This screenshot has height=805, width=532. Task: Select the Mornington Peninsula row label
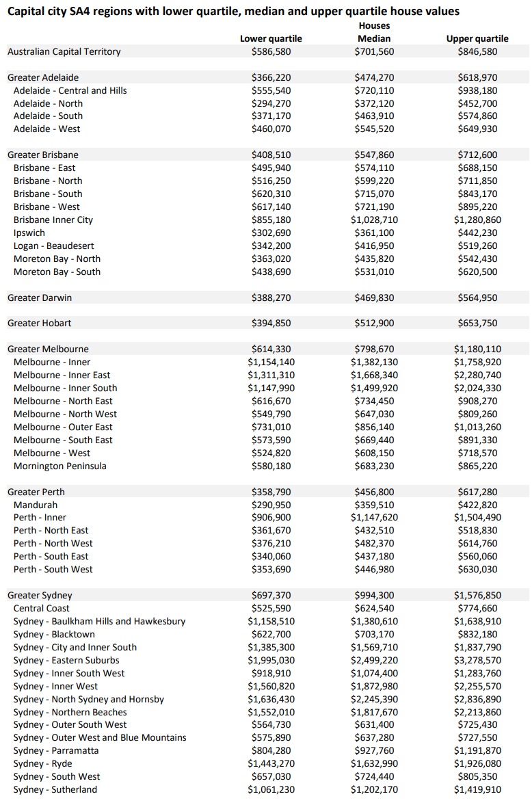pos(60,466)
